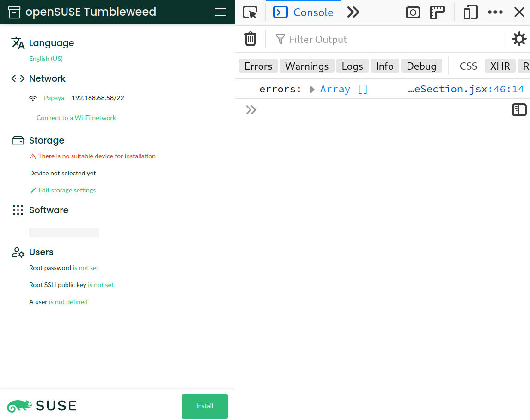Toggle the Logs filter
The image size is (530, 420).
point(352,66)
